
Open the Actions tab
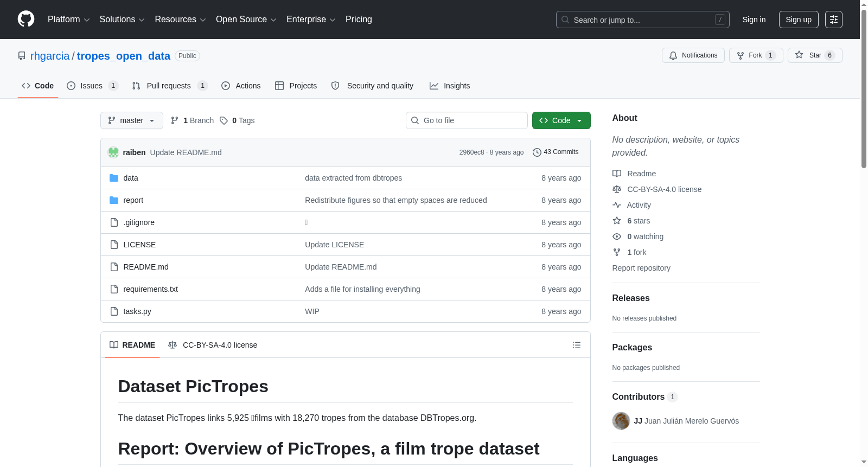[241, 86]
